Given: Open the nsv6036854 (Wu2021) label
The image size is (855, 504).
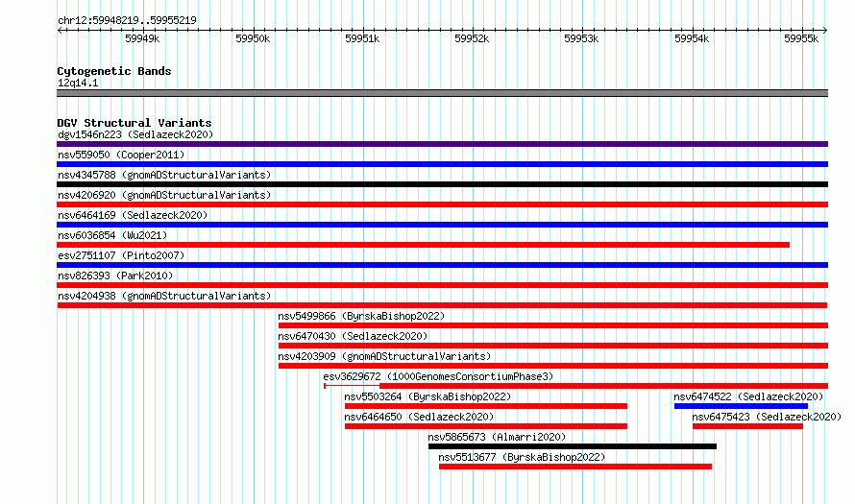Looking at the screenshot, I should click(112, 235).
